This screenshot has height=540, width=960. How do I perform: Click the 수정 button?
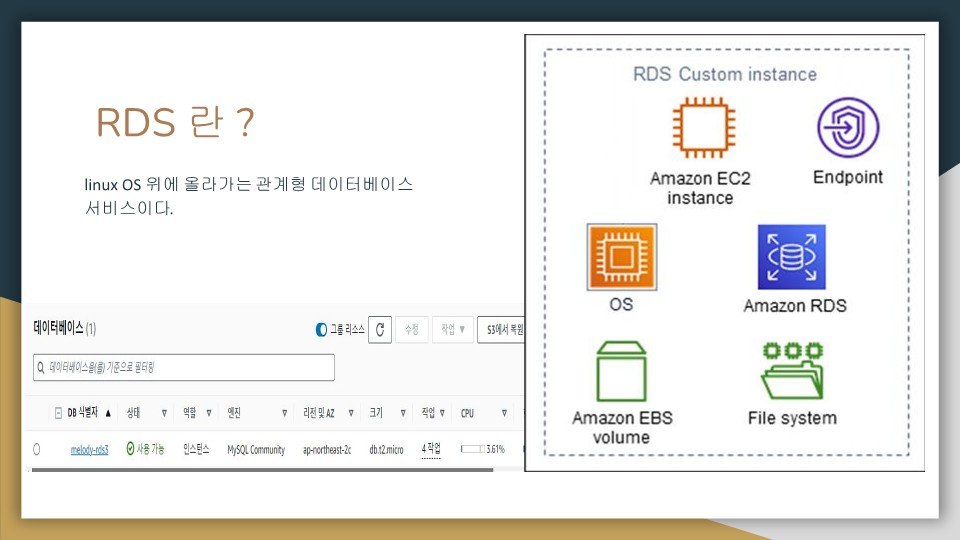pos(411,329)
